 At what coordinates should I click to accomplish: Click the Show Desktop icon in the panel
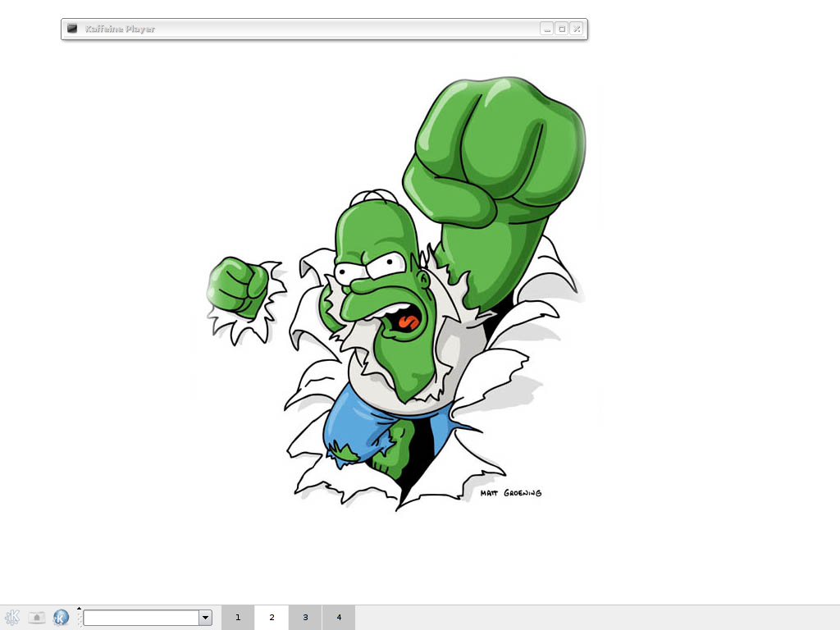coord(36,617)
